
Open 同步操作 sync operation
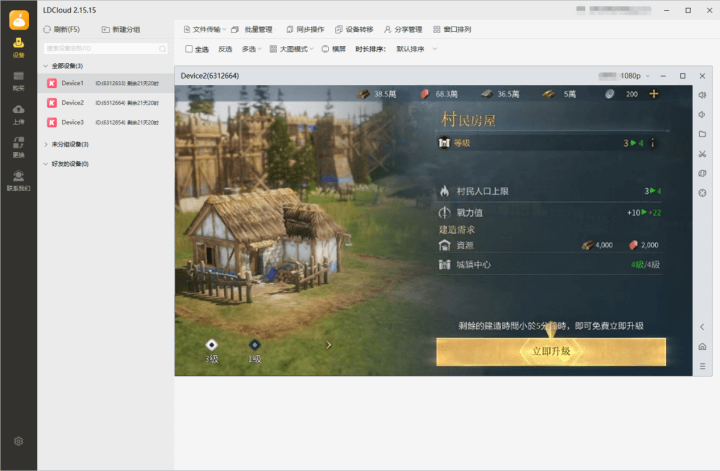pos(305,29)
